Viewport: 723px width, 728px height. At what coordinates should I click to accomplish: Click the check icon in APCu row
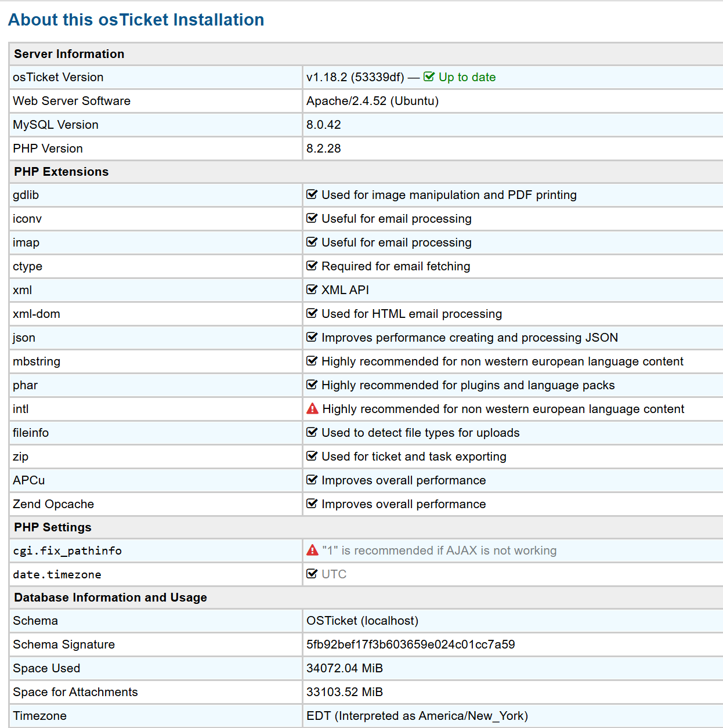point(312,480)
